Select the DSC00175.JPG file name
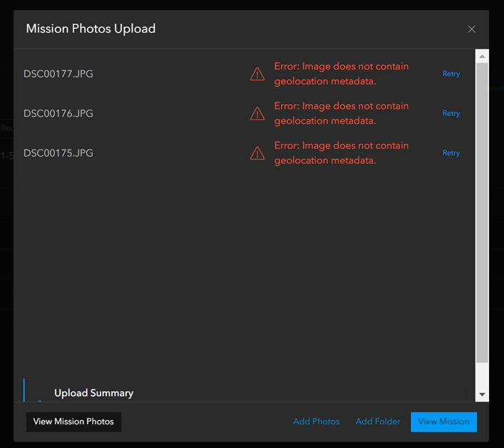 pyautogui.click(x=58, y=153)
